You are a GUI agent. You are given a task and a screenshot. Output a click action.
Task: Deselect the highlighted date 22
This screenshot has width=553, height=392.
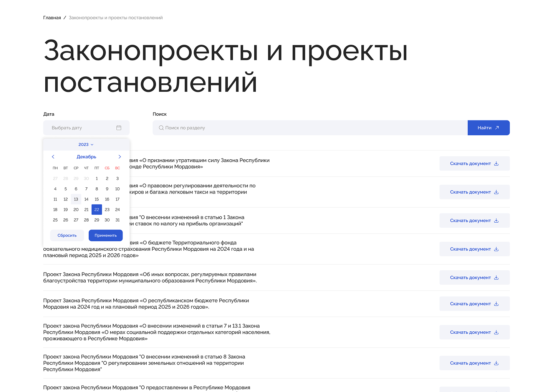tap(96, 209)
